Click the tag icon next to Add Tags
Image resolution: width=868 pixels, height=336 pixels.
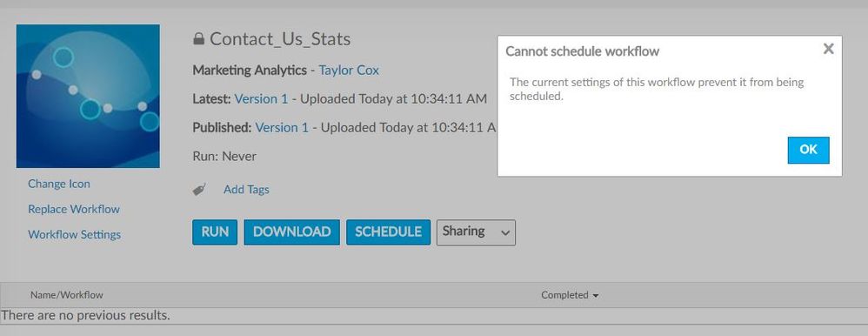(x=199, y=189)
